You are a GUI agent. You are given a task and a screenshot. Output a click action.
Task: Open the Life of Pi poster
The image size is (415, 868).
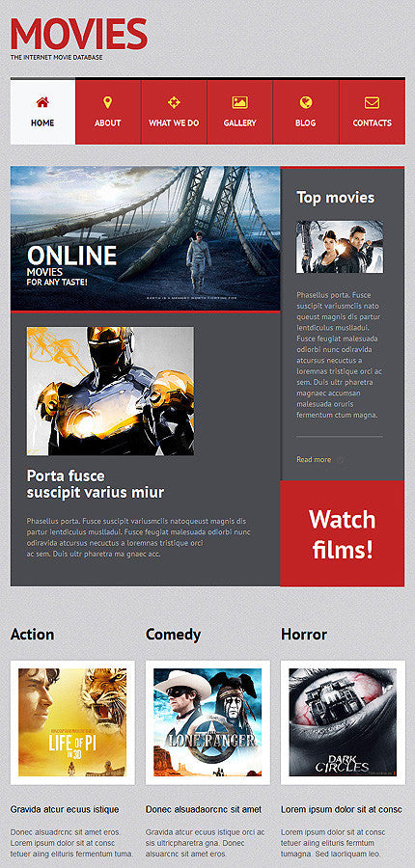click(x=72, y=722)
